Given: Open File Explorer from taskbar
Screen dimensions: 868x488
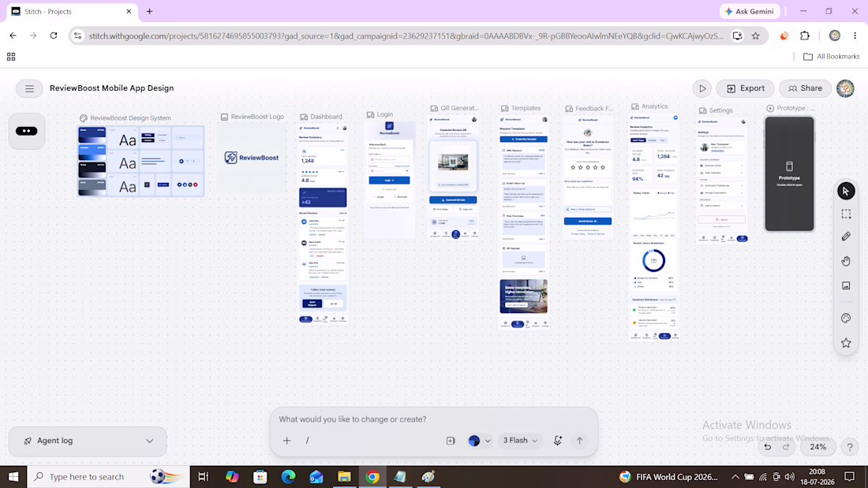Looking at the screenshot, I should [x=344, y=477].
